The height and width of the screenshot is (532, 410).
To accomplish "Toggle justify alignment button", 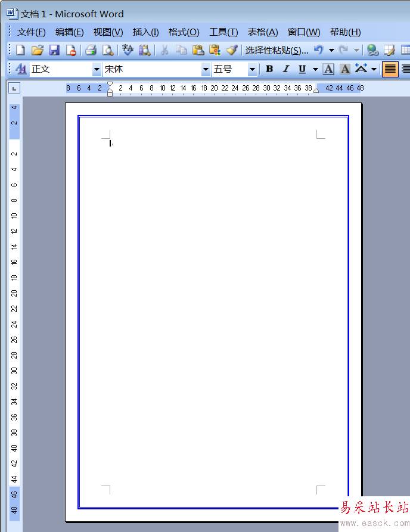I will (390, 69).
